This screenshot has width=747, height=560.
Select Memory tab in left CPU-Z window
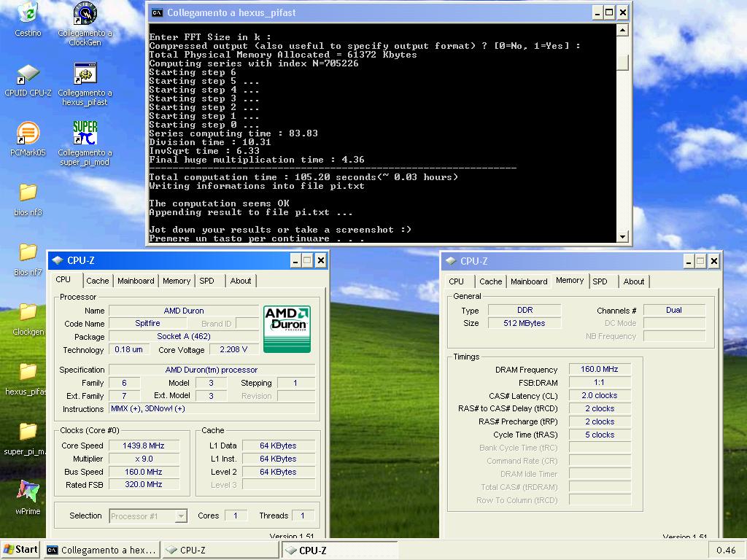[x=177, y=281]
